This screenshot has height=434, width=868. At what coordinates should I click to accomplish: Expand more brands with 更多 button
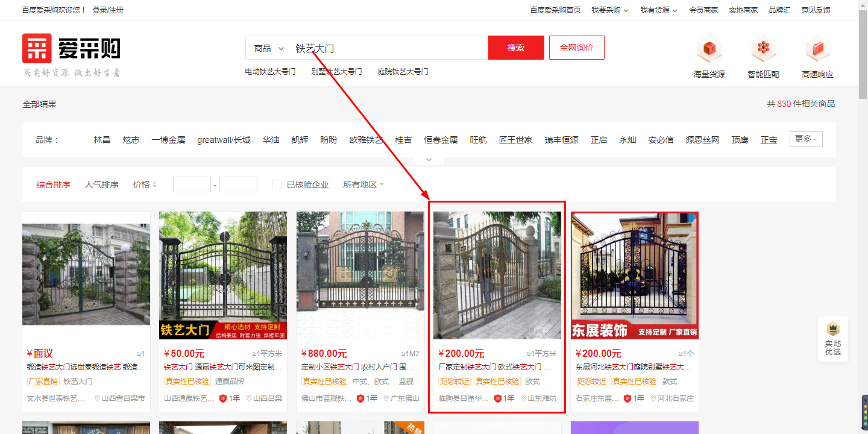805,139
